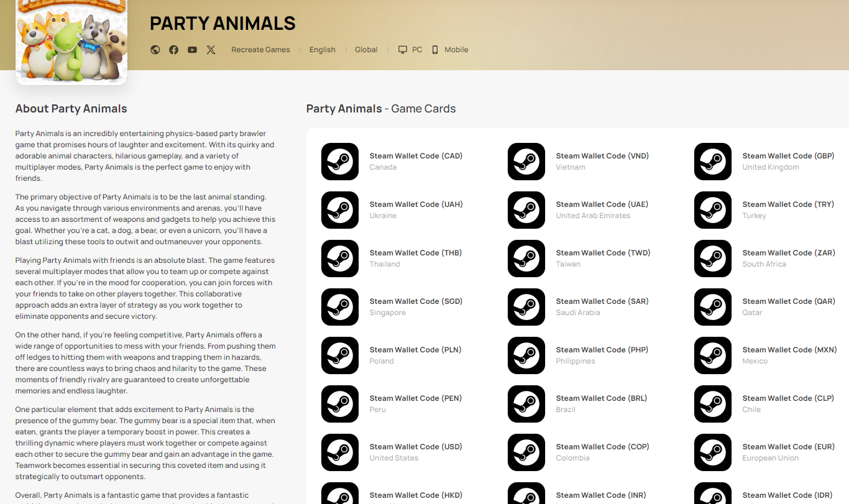The height and width of the screenshot is (504, 849).
Task: Open Steam Wallet Code (HKD) title link
Action: tap(416, 495)
